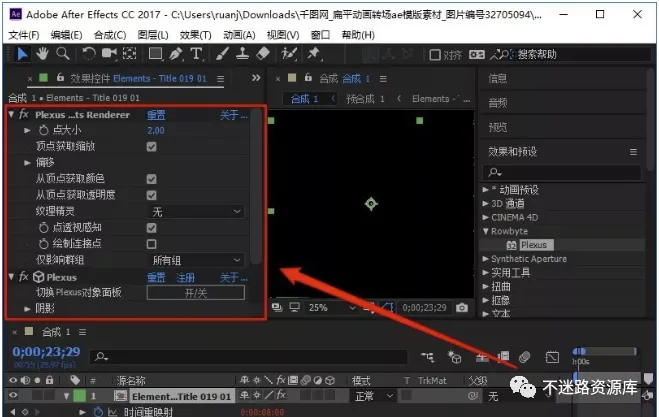
Task: Select the Eraser tool
Action: pyautogui.click(x=263, y=54)
